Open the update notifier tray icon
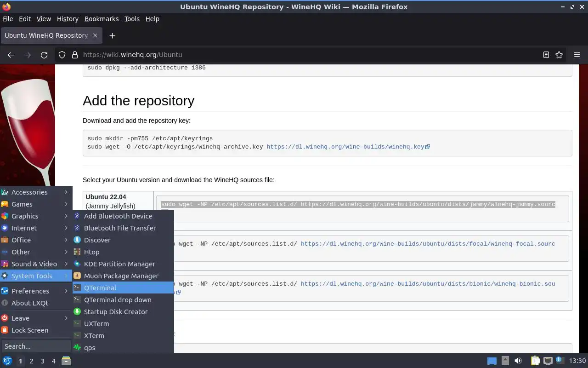The width and height of the screenshot is (588, 368). point(560,360)
